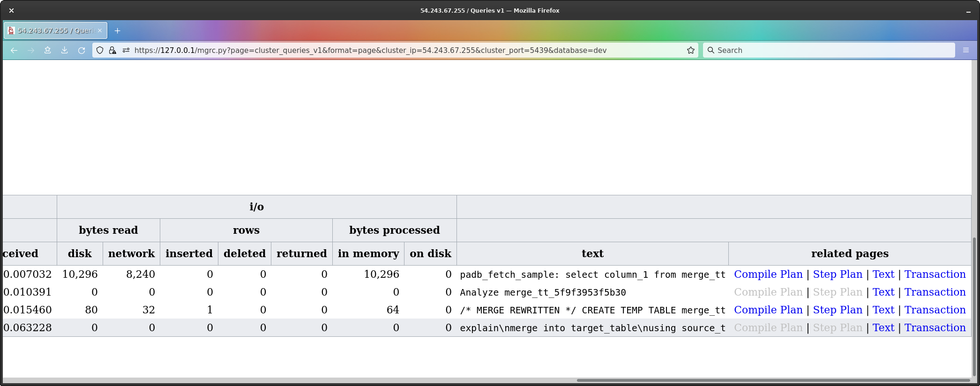Click greyed Step Plan in Analyze row
Screen dimensions: 980x386
(x=838, y=292)
